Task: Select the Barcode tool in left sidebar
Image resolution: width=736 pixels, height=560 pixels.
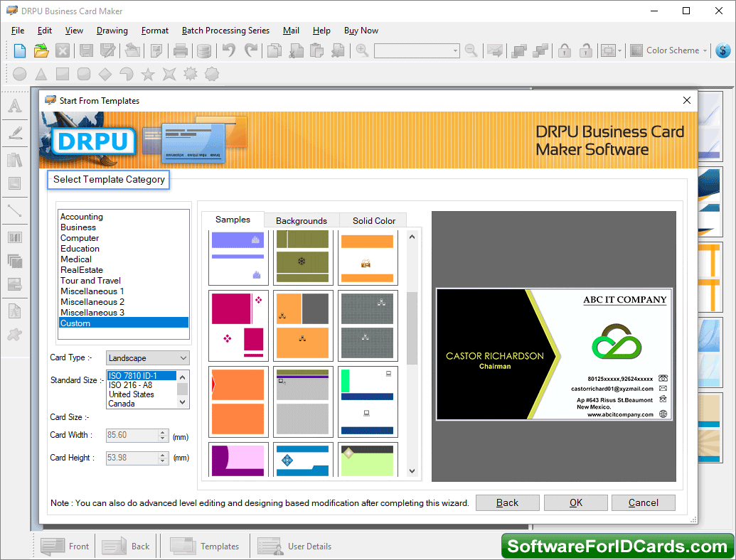Action: [14, 237]
